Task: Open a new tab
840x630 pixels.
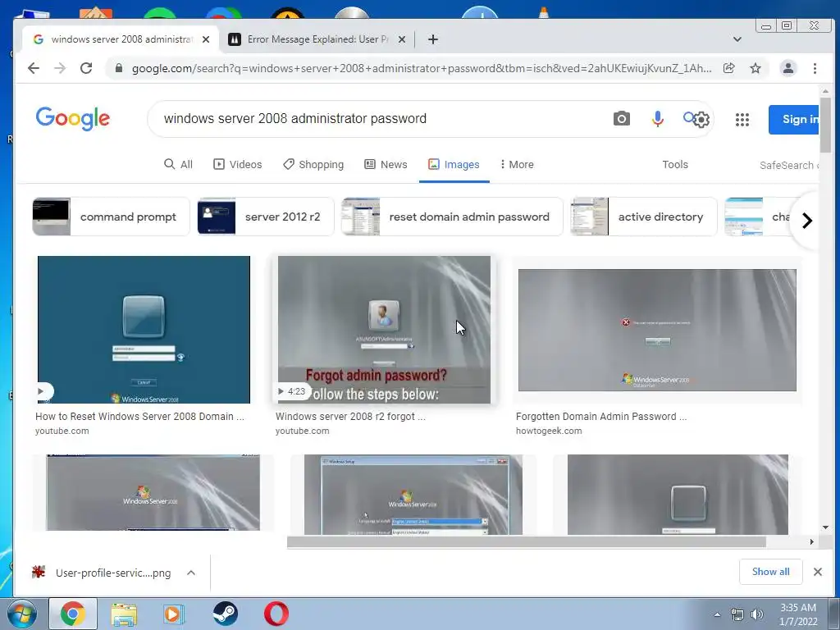Action: [433, 39]
